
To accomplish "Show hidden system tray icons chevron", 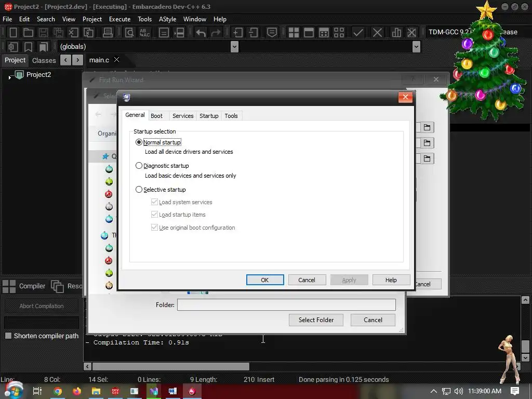I will pos(434,391).
